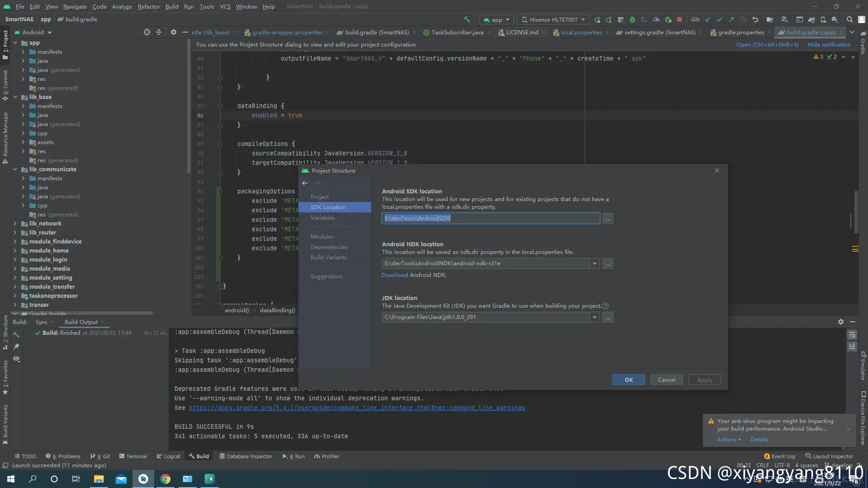
Task: Open the SDK Manager icon in toolbar
Action: point(835,19)
